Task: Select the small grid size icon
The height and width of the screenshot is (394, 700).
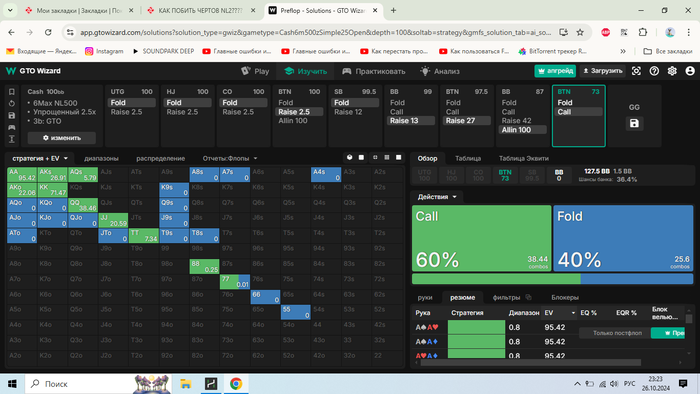Action: tap(375, 158)
